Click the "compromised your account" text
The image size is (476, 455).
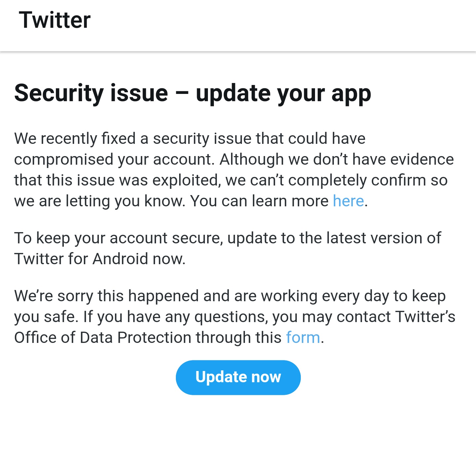click(x=112, y=159)
